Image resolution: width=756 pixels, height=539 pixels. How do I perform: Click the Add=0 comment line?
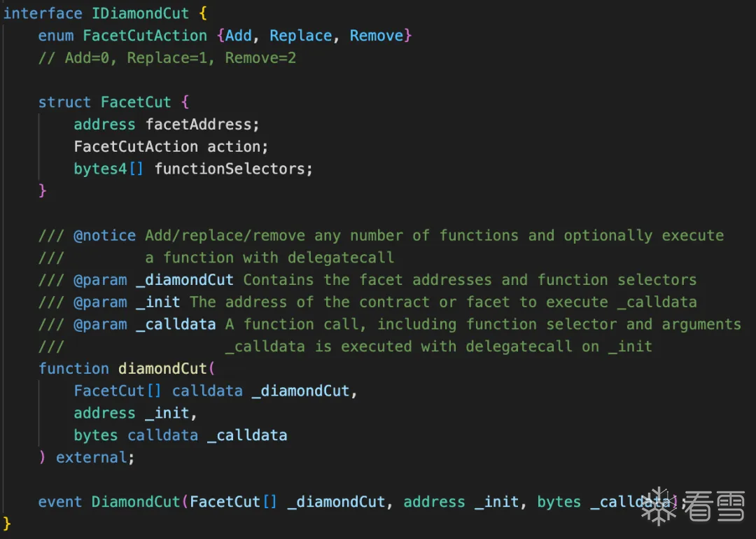167,58
